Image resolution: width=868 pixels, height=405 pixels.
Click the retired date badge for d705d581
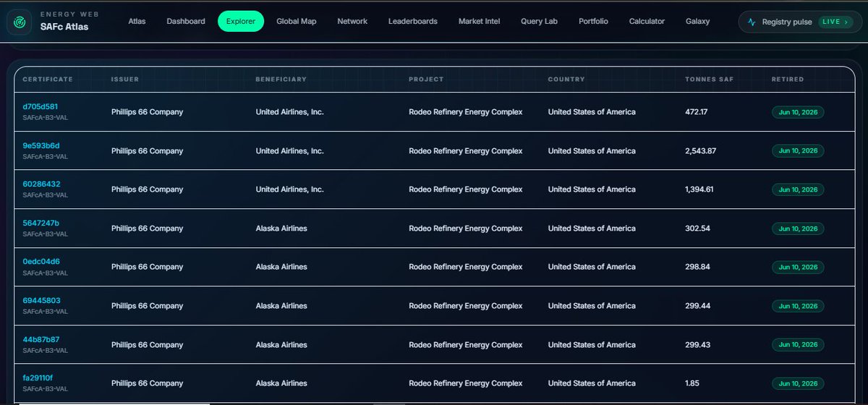tap(798, 112)
